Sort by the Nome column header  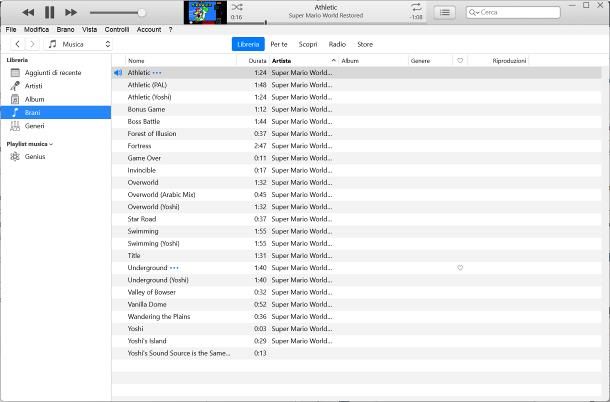[181, 61]
